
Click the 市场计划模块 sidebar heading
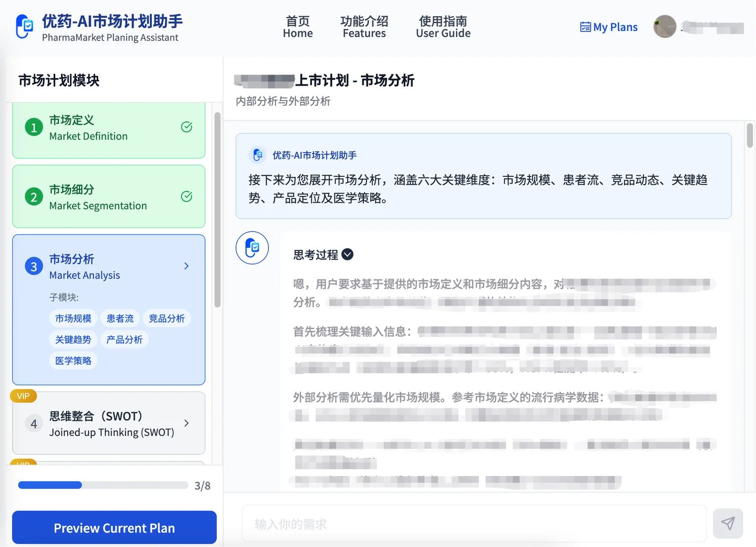tap(59, 81)
